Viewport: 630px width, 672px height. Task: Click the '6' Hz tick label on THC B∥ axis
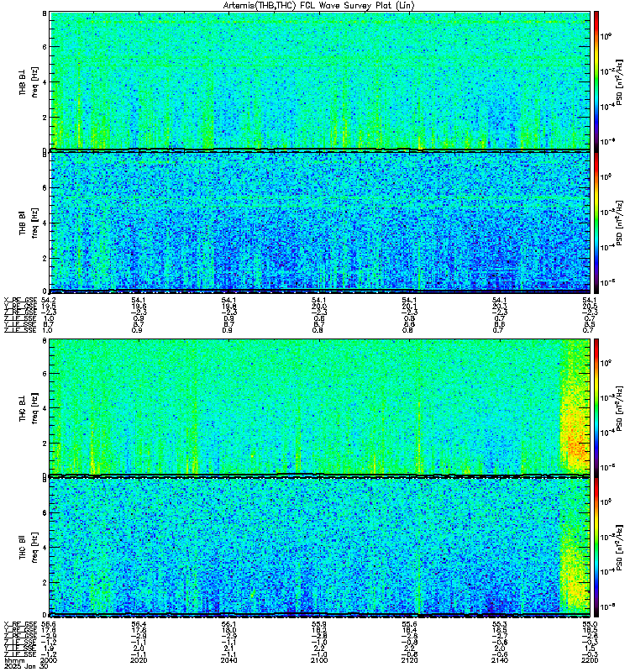(x=45, y=512)
